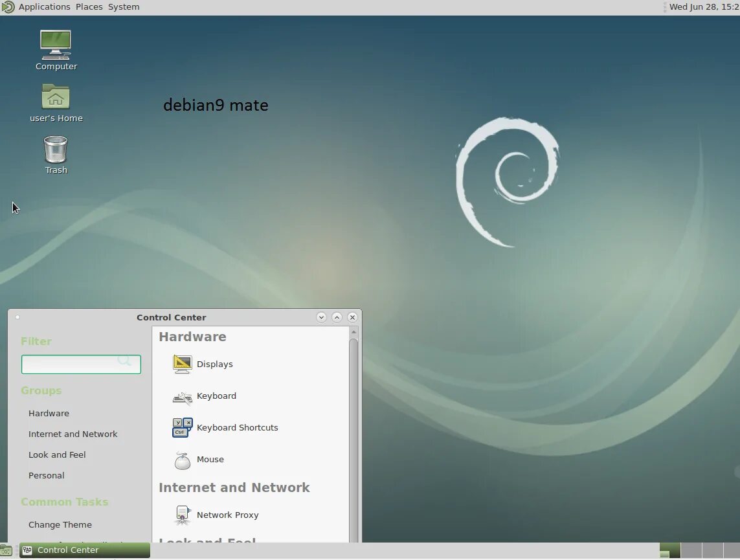Image resolution: width=740 pixels, height=560 pixels.
Task: Click the Change Theme common task
Action: tap(60, 525)
